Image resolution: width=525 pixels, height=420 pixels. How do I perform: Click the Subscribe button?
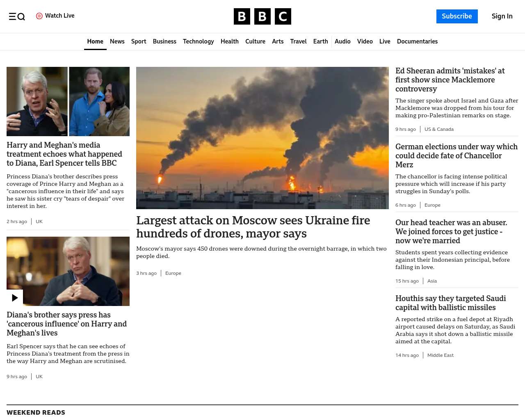(457, 16)
